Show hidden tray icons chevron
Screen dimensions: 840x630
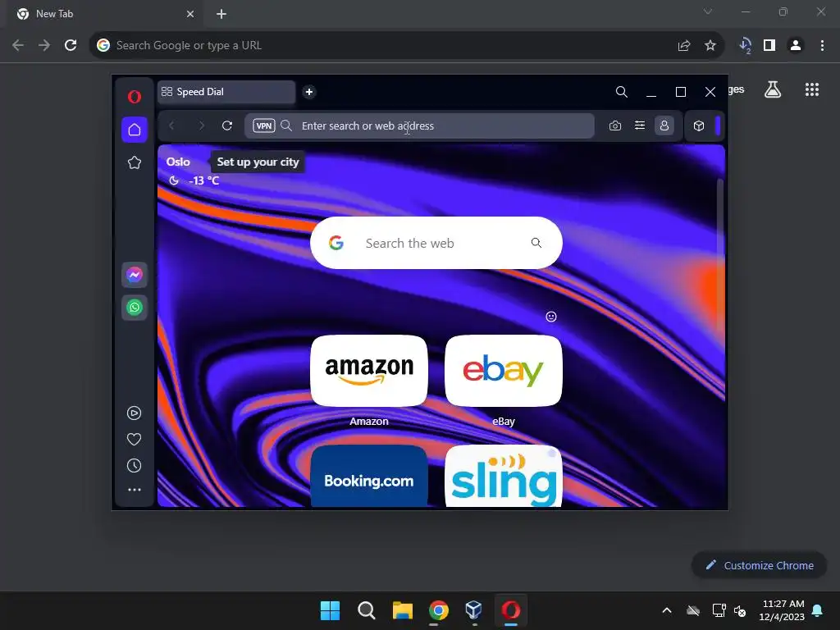coord(667,610)
